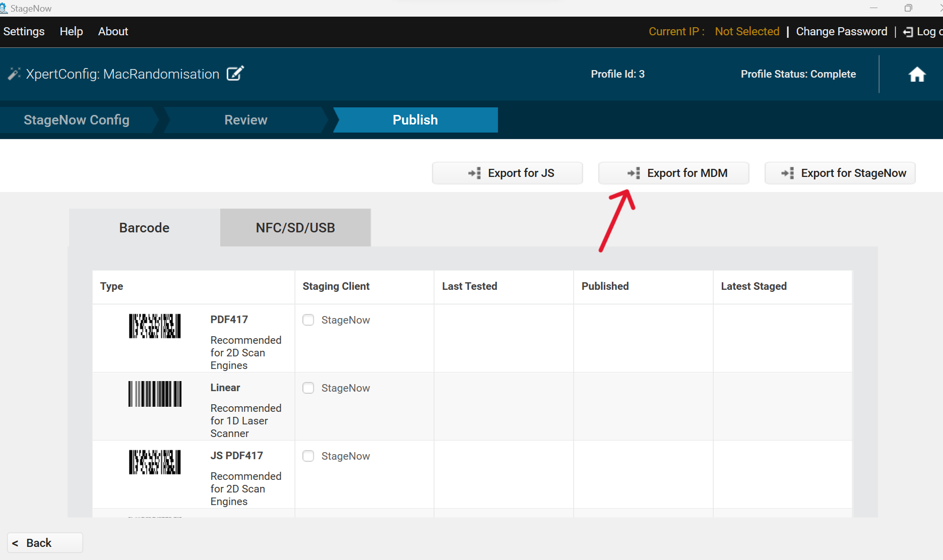Enable StageNow client for PDF417 barcode
The height and width of the screenshot is (560, 943).
[x=308, y=320]
